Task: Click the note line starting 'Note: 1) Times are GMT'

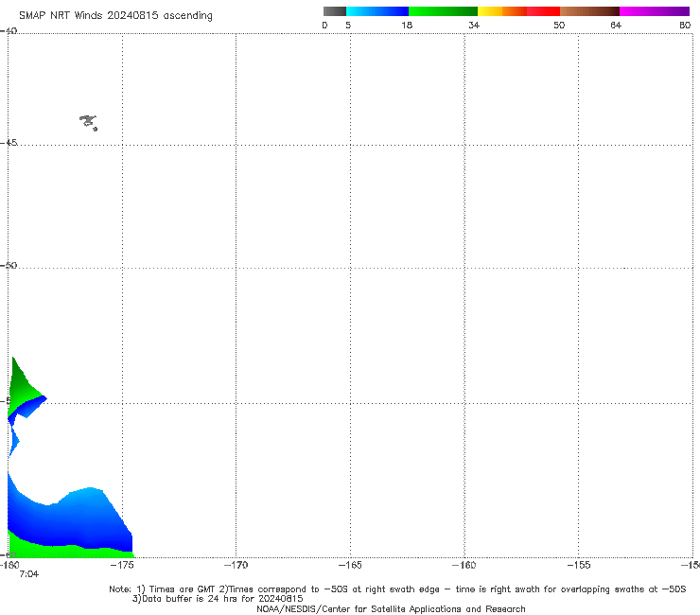Action: click(x=397, y=589)
